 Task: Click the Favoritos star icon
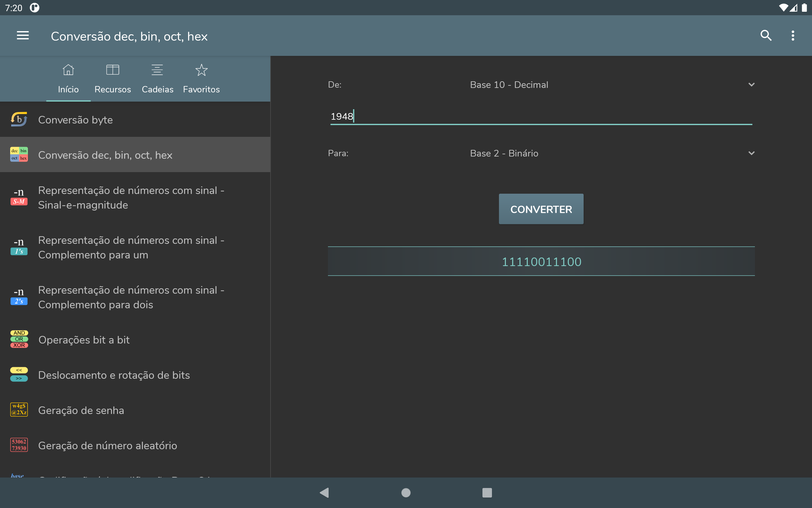click(x=201, y=70)
